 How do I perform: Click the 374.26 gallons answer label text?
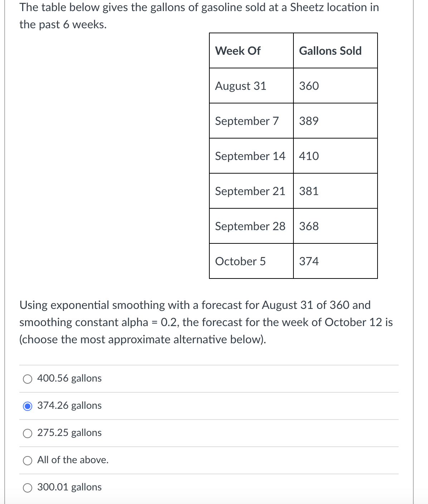click(69, 406)
